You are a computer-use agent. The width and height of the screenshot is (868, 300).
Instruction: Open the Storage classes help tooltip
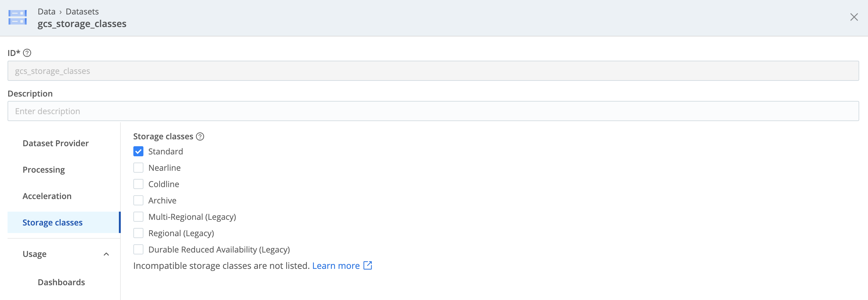pyautogui.click(x=199, y=136)
